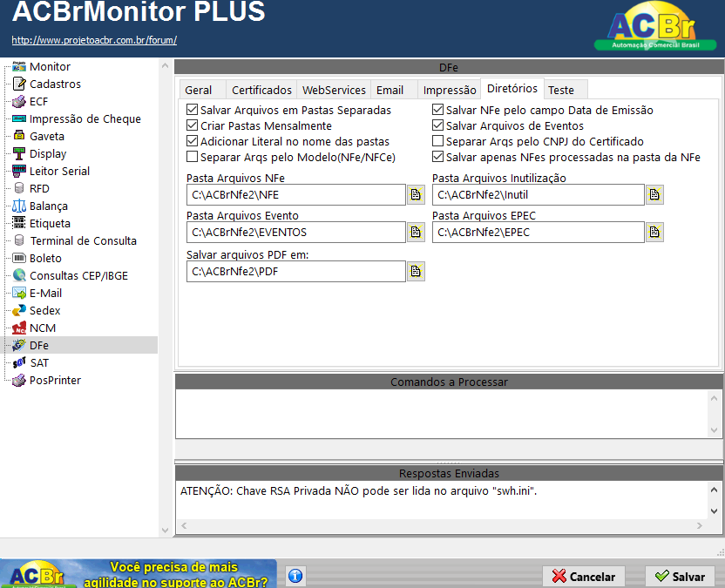Click the Salvar button
The image size is (725, 588).
point(681,577)
